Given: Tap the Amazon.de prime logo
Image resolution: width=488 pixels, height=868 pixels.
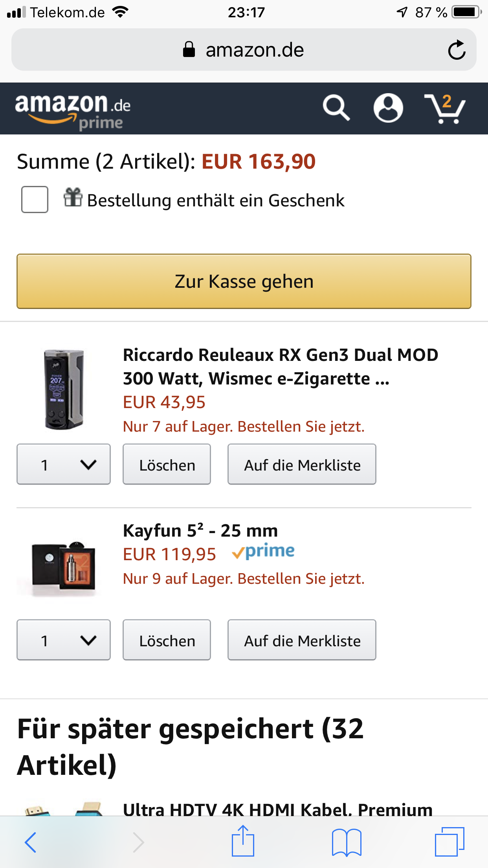Looking at the screenshot, I should point(73,111).
